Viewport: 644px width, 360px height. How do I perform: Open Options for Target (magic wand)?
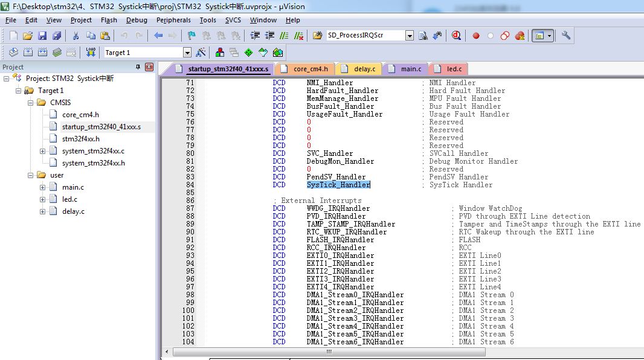click(201, 53)
